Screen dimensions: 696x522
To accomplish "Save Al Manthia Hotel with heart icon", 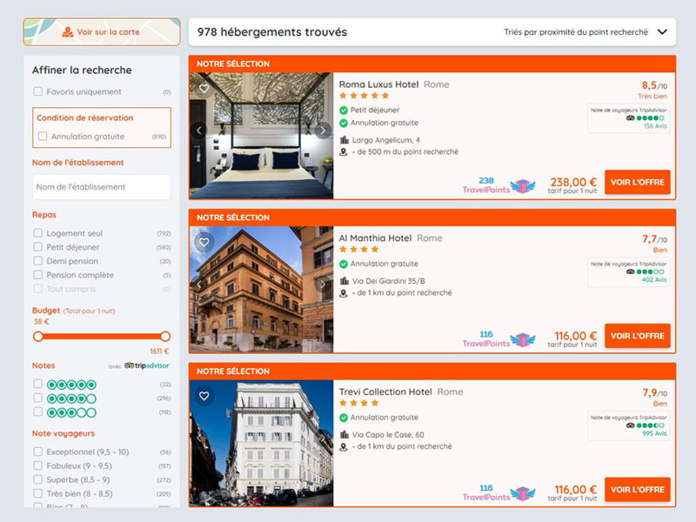I will (x=204, y=242).
